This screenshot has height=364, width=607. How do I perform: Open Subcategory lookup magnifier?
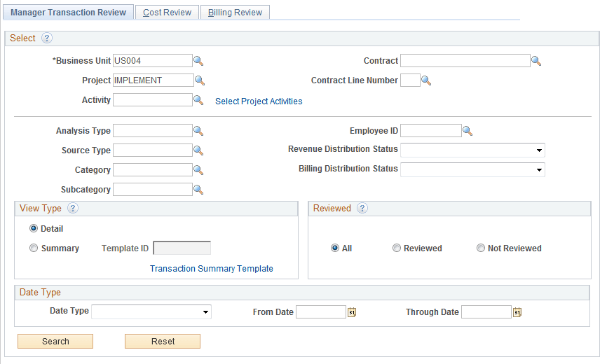(x=198, y=190)
